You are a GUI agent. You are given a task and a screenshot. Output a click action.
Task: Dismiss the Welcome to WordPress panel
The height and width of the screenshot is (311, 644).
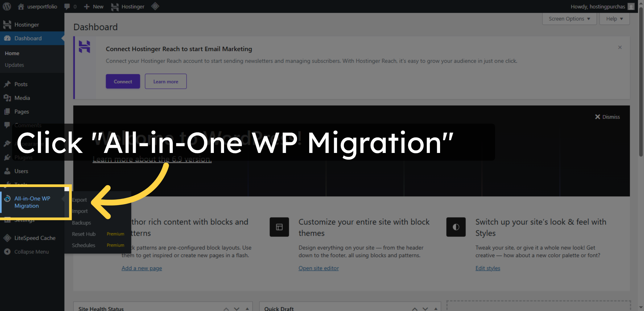tap(607, 117)
